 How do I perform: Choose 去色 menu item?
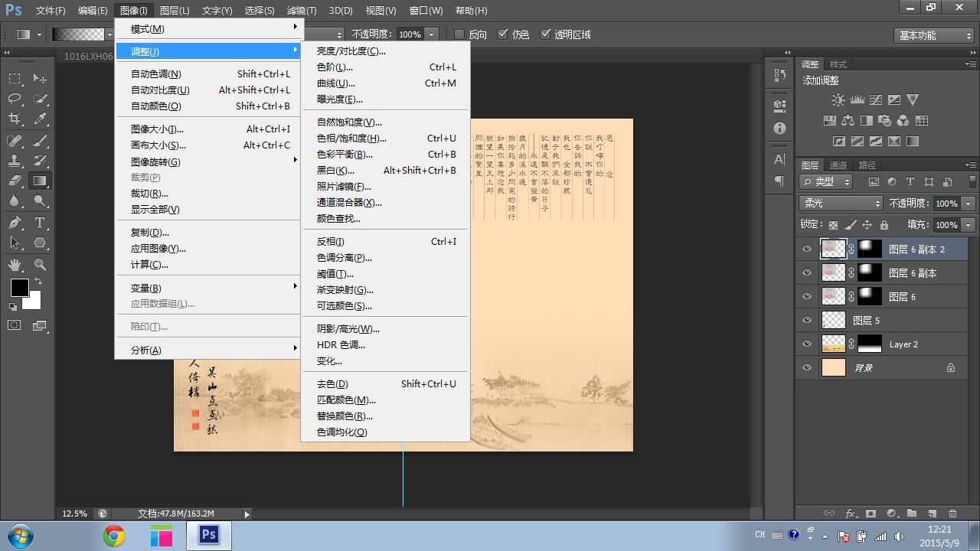(386, 383)
